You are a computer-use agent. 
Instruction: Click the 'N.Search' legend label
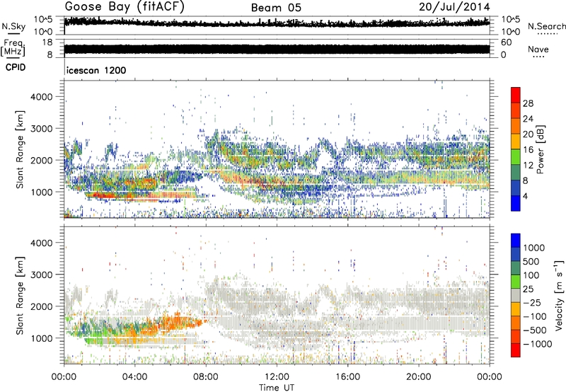546,26
